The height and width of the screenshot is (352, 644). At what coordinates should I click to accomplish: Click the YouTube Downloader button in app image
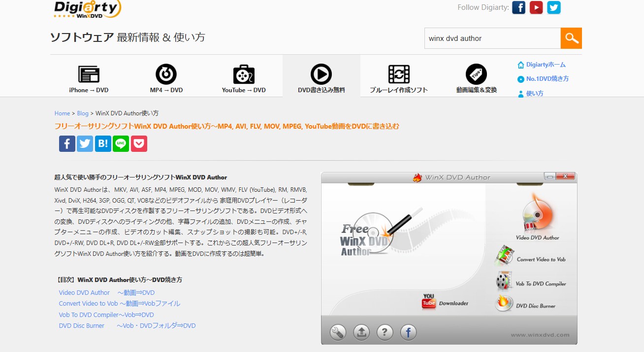click(x=445, y=302)
